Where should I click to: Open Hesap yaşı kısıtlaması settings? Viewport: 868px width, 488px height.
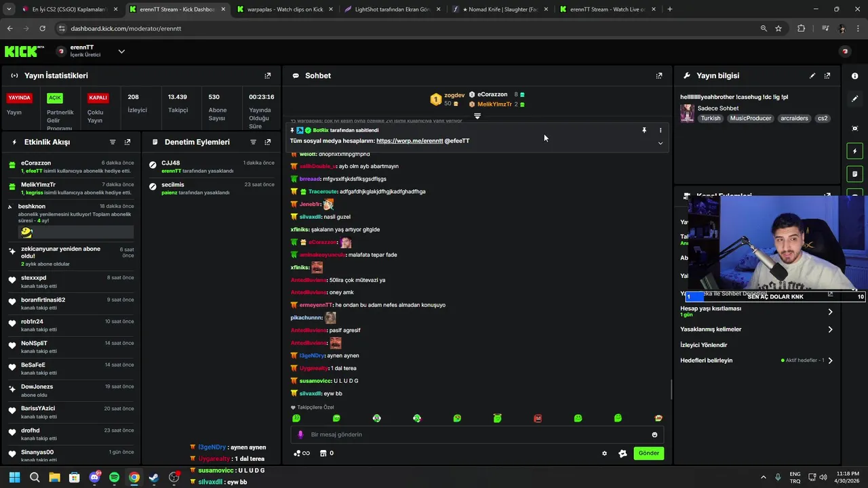pyautogui.click(x=757, y=312)
